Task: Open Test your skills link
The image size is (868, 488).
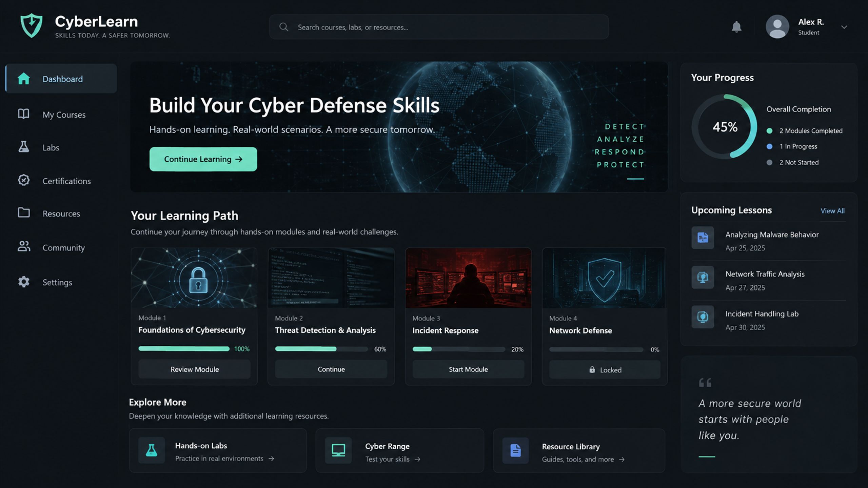Action: tap(393, 459)
